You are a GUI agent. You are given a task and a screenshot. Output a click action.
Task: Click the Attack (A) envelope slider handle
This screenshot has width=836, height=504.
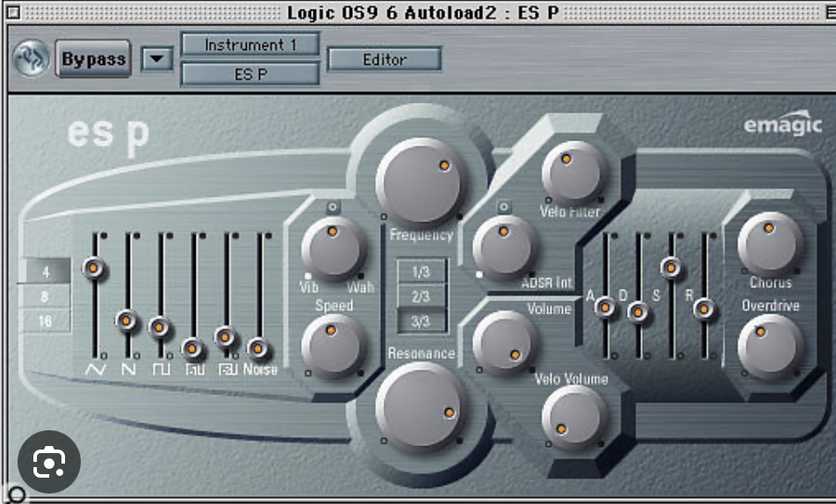[605, 307]
